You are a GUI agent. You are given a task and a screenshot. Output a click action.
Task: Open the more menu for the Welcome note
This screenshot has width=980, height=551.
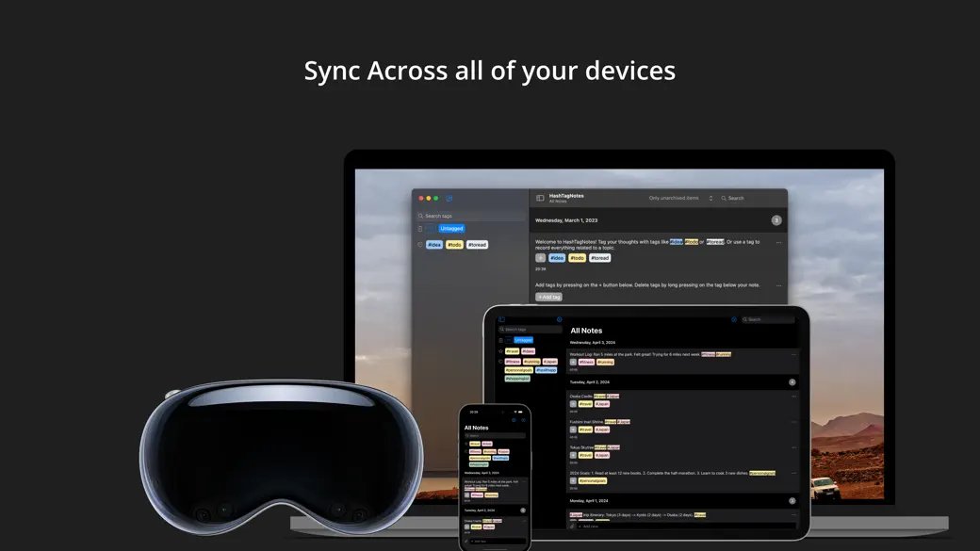(x=778, y=242)
